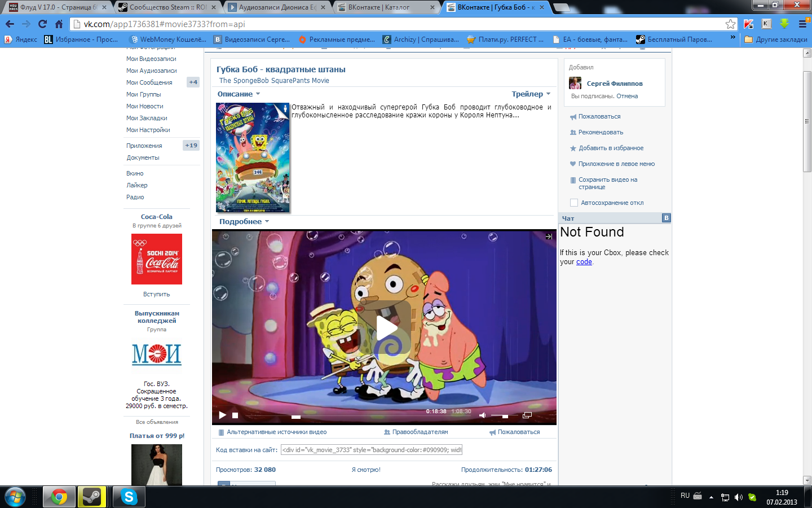
Task: Open Мои Настройки in the left menu
Action: pos(148,130)
